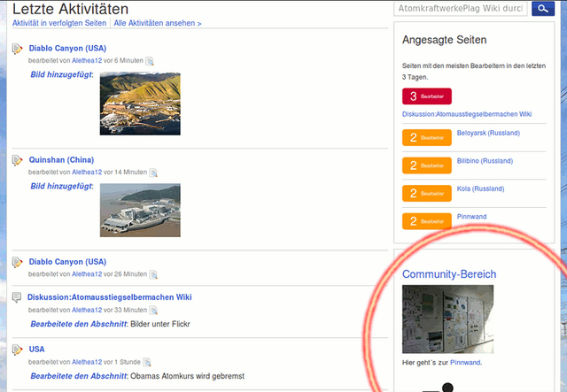Open diff icon next to 'vor 14 Minuten'
This screenshot has height=392, width=567.
[x=153, y=173]
